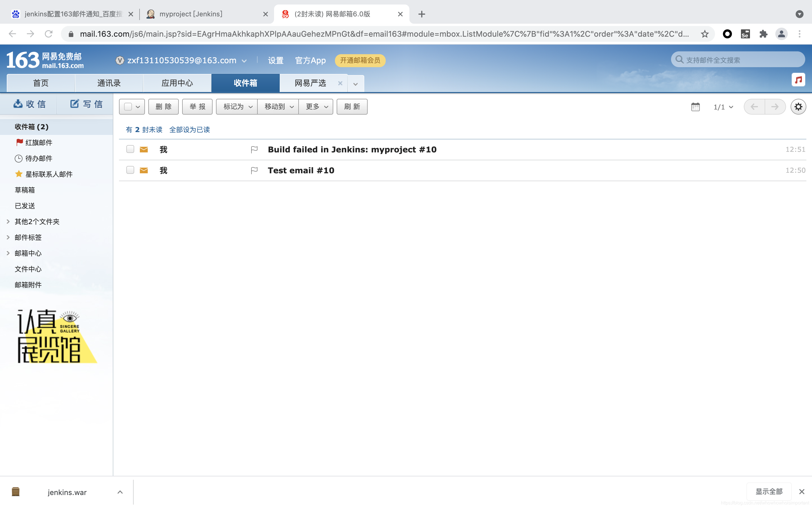Open the calendar date filter icon

coord(696,107)
